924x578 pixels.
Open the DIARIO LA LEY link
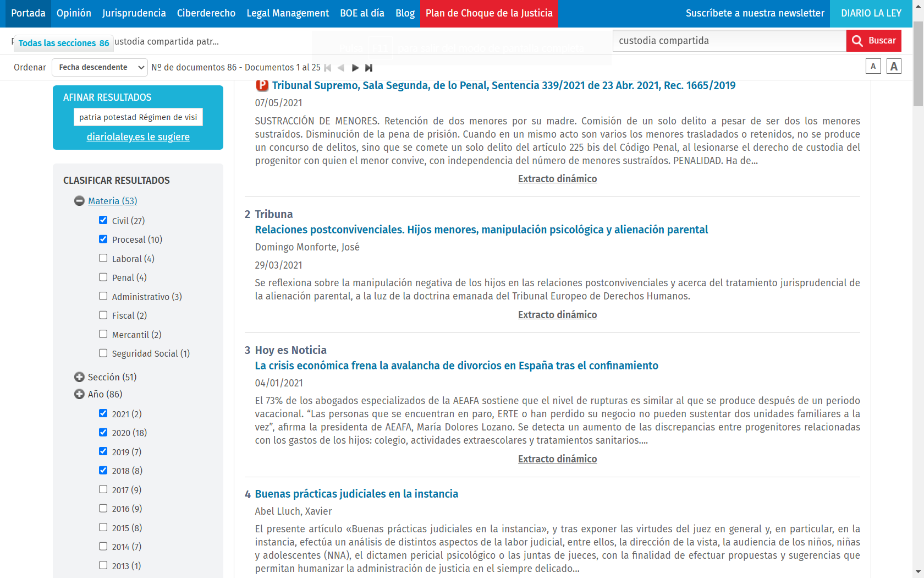tap(871, 13)
